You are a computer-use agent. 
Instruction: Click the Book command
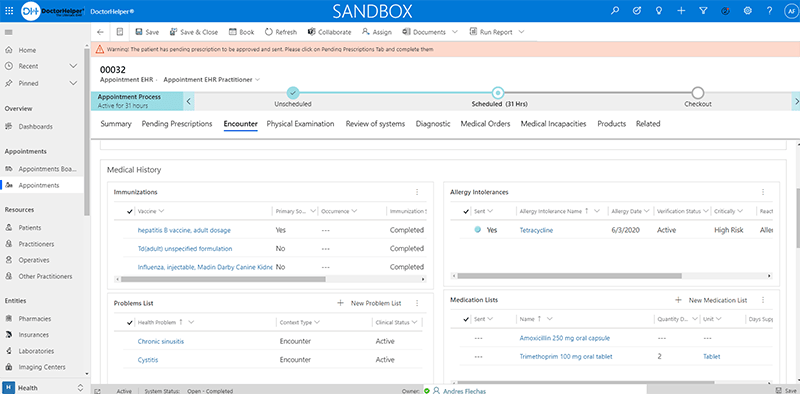tap(241, 32)
